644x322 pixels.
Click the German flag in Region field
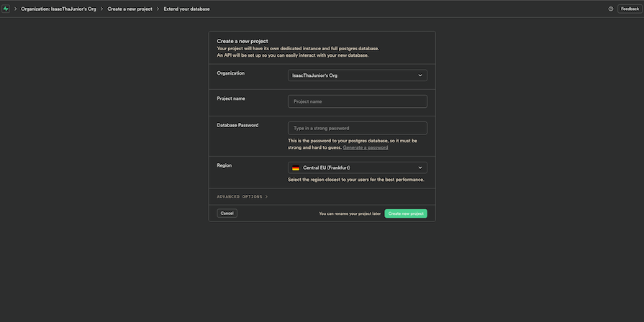point(296,167)
